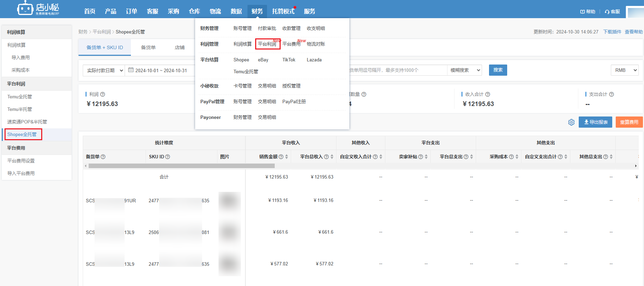This screenshot has height=286, width=644.
Task: Choose Temu全托管 under 平台结算
Action: point(246,71)
